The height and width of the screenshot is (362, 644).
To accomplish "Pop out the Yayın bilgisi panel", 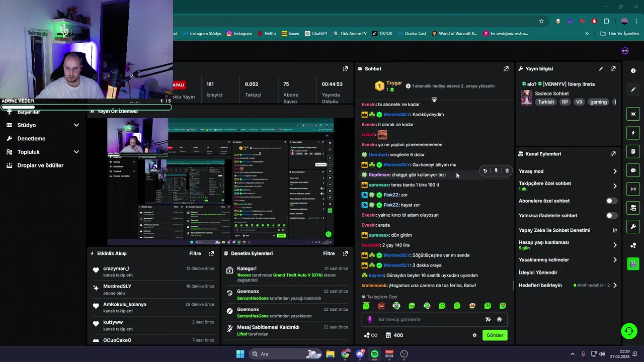I will click(613, 69).
